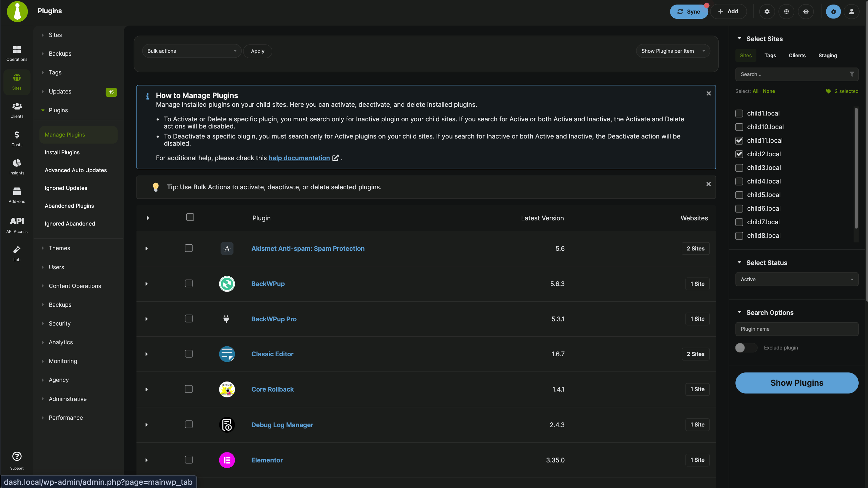Switch to the Clients tab in Select Sites
The height and width of the screenshot is (488, 868).
point(797,56)
